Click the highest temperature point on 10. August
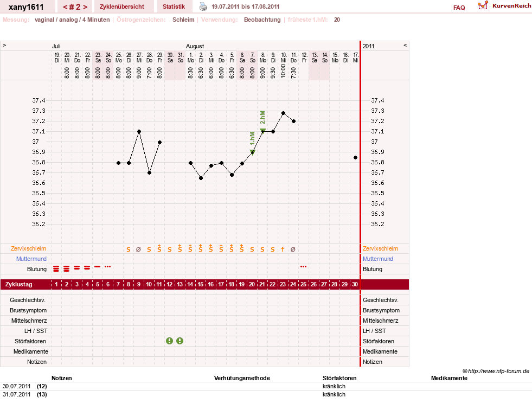532x410 pixels. click(283, 113)
